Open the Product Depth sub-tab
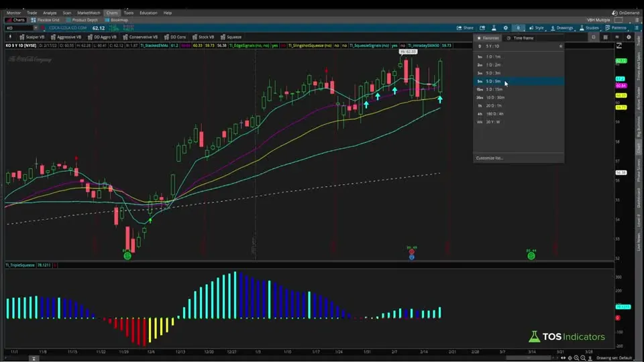The width and height of the screenshot is (644, 362). point(82,19)
